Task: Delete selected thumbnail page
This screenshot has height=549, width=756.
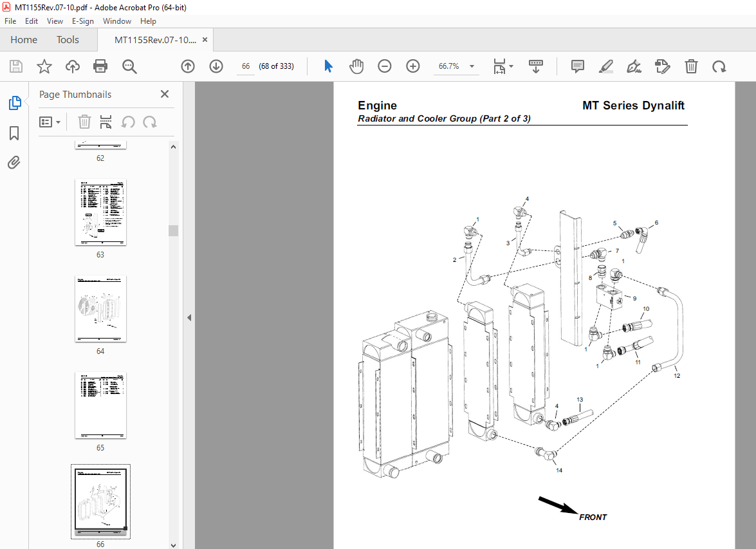Action: click(x=84, y=122)
